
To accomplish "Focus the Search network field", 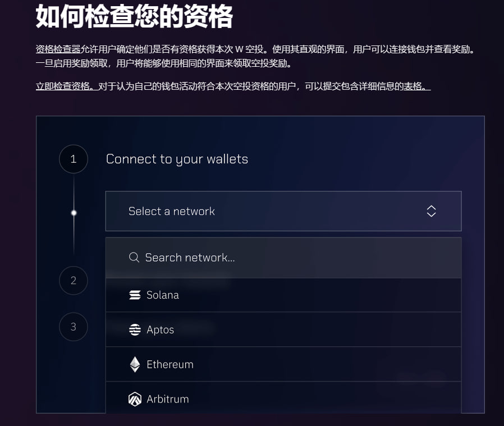I will [283, 258].
